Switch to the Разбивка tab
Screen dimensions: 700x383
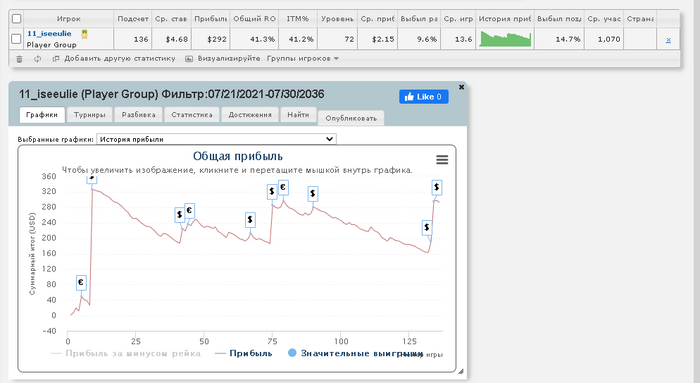[138, 115]
